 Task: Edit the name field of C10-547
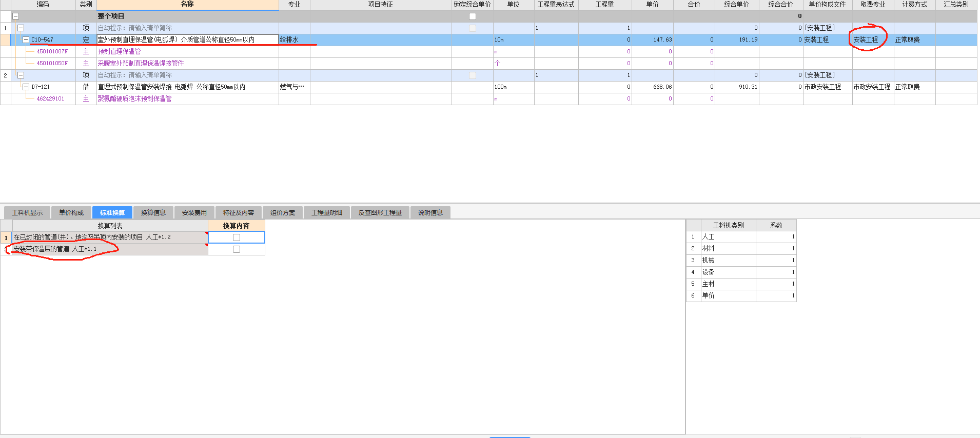(188, 40)
